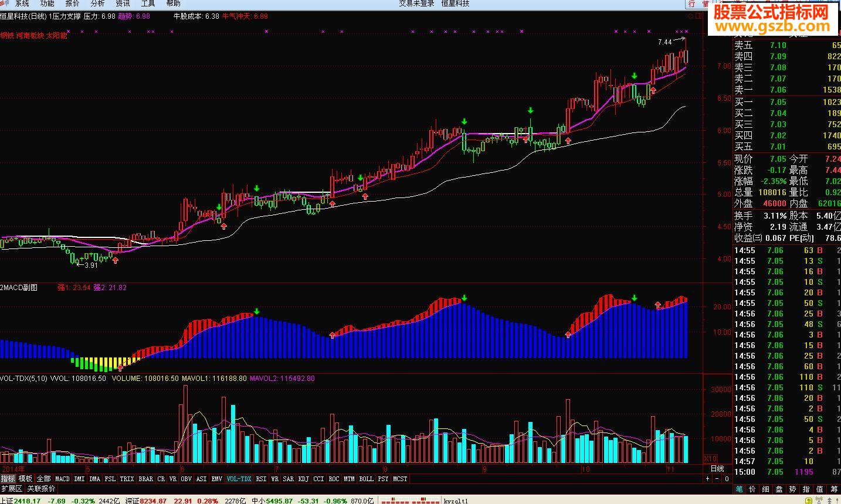Select the 笔 tick tab
841x504 pixels.
pos(740,489)
